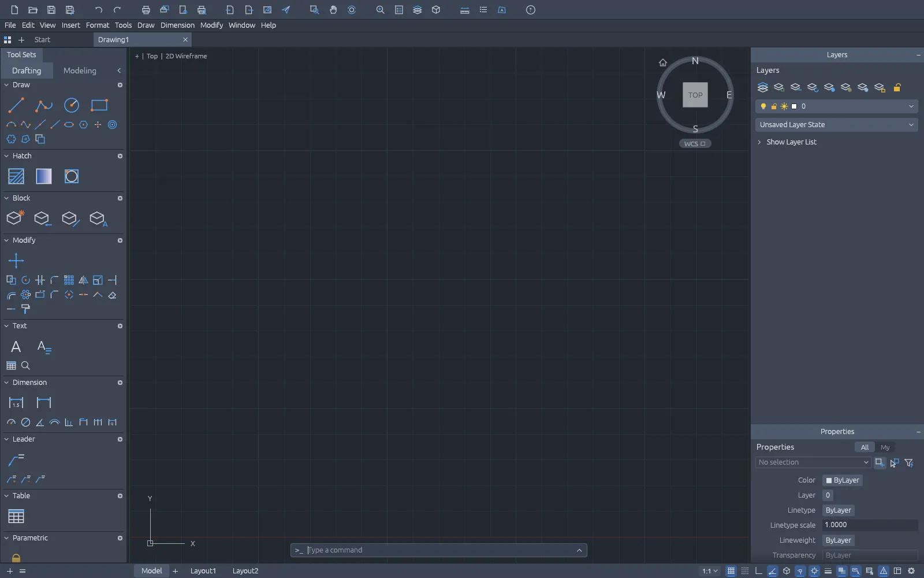Image resolution: width=924 pixels, height=578 pixels.
Task: Click TOP face of ViewCube
Action: point(695,95)
